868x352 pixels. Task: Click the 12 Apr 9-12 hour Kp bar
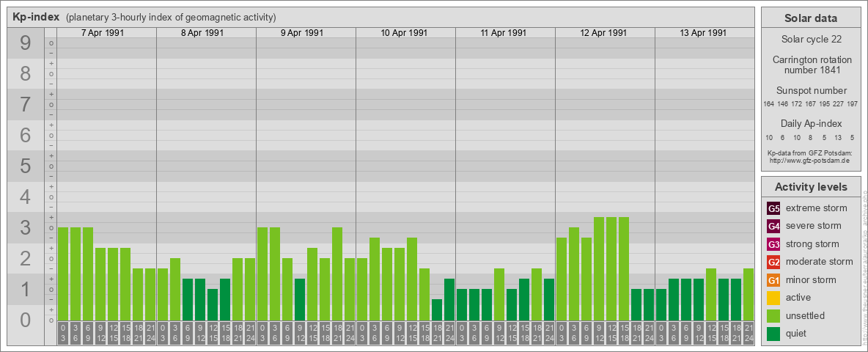[x=599, y=268]
